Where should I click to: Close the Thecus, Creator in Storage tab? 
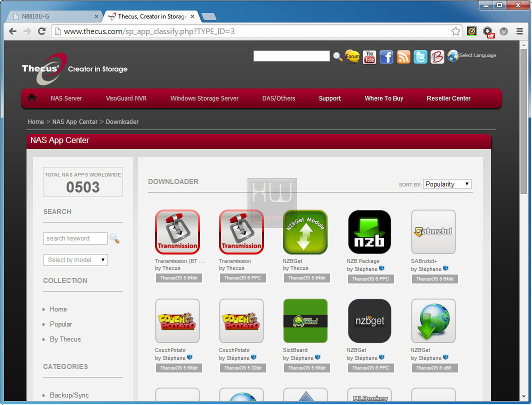point(192,16)
